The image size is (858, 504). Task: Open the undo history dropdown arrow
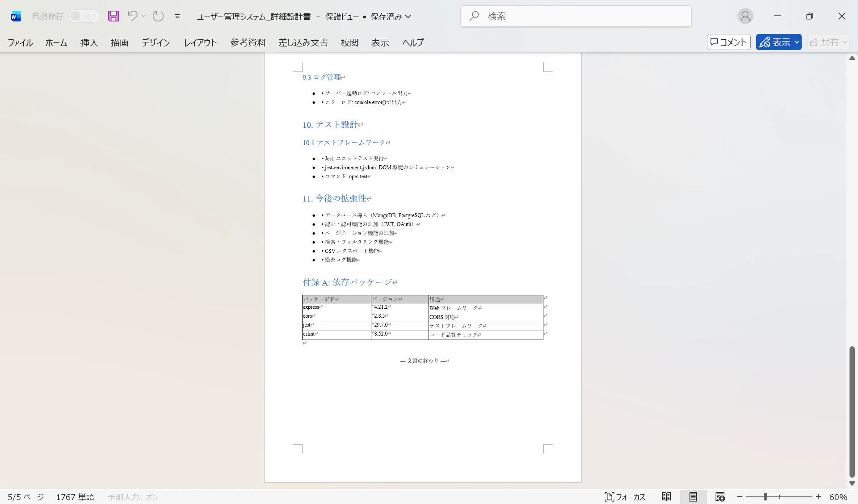[143, 16]
